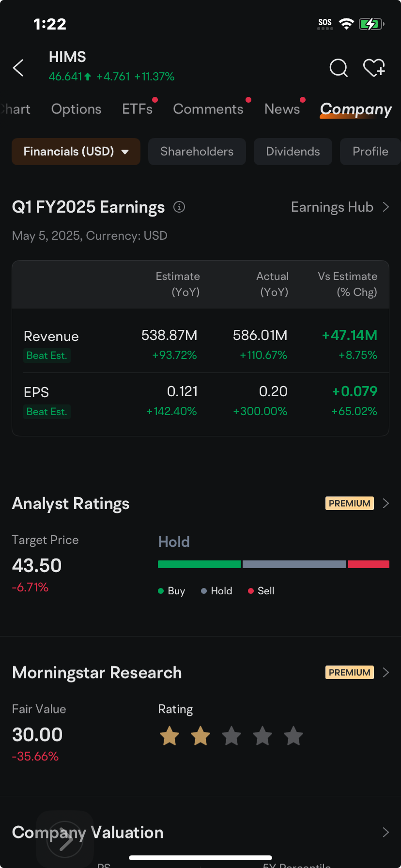This screenshot has width=401, height=868.
Task: Tap the revenue estimate 538.87M value
Action: (x=170, y=335)
